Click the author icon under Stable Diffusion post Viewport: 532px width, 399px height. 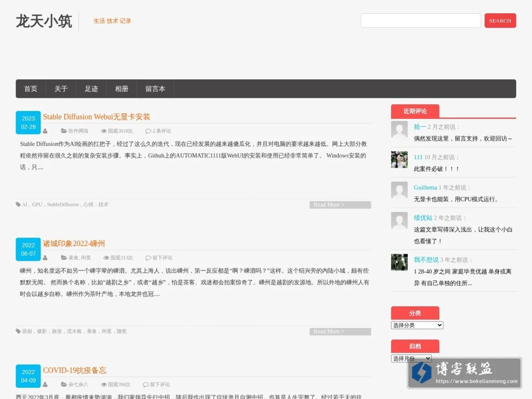(45, 131)
